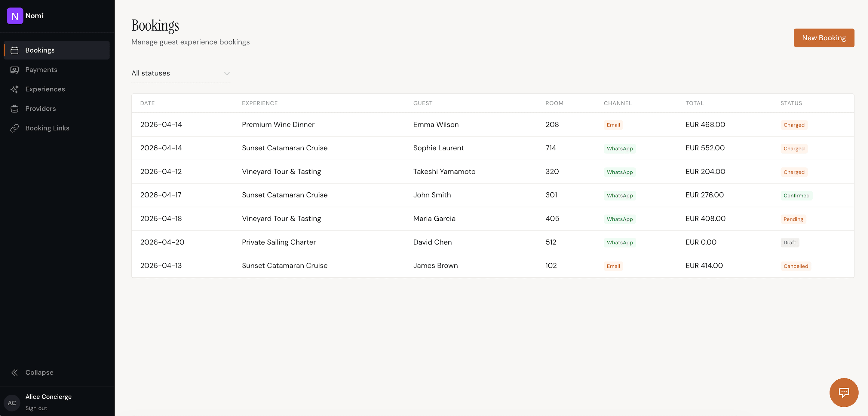Image resolution: width=868 pixels, height=416 pixels.
Task: Click Charged status for Takeshi Yamamoto
Action: [x=794, y=172]
